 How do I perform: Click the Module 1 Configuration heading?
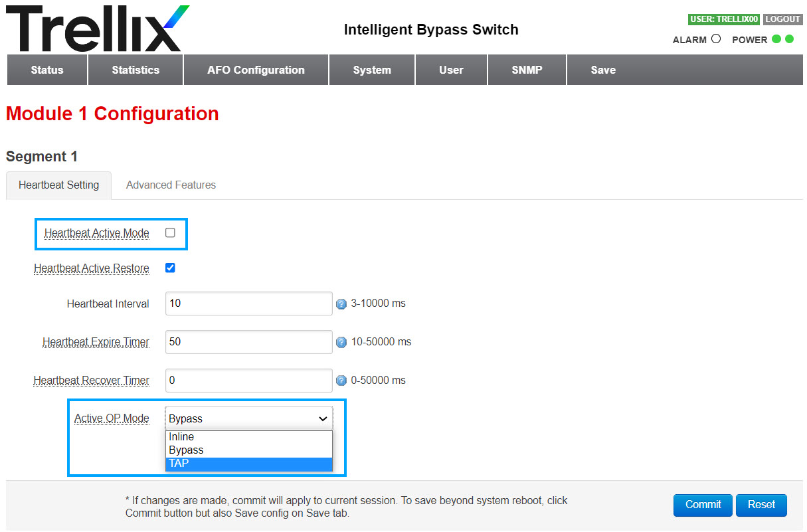[112, 114]
